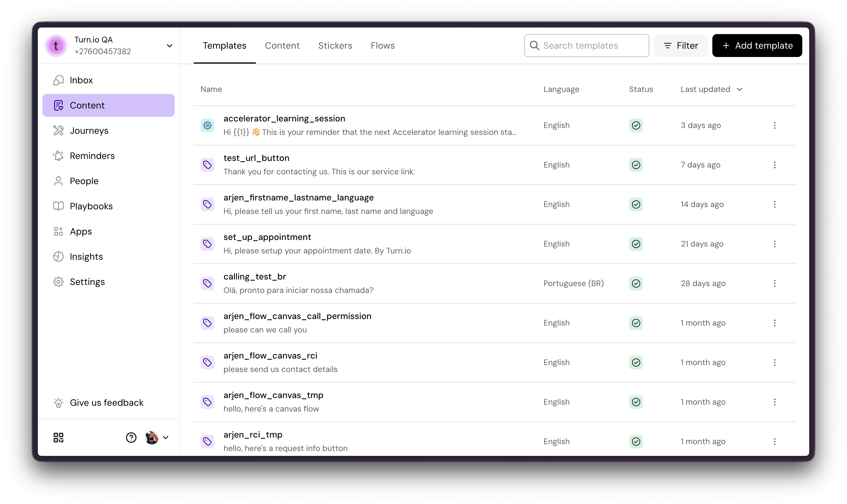Expand the Turn.io QA account switcher
This screenshot has height=504, width=847.
(170, 46)
